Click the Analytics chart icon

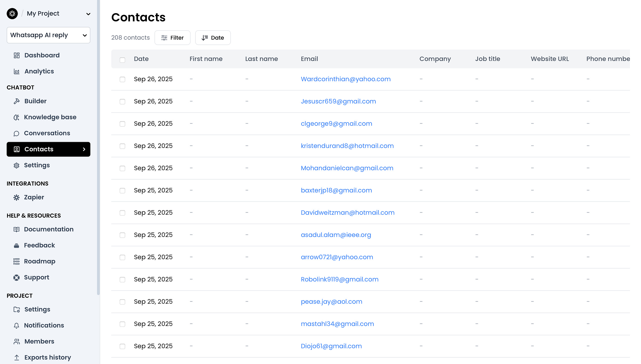17,72
